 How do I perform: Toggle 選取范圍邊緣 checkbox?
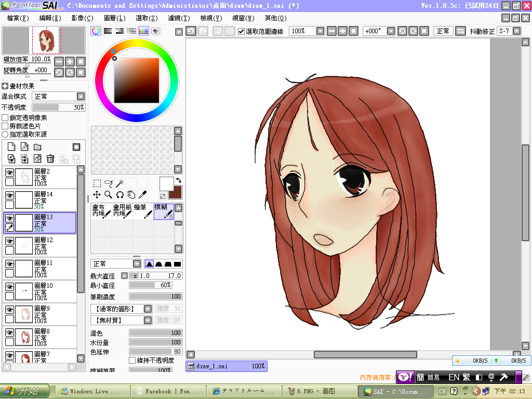click(241, 32)
